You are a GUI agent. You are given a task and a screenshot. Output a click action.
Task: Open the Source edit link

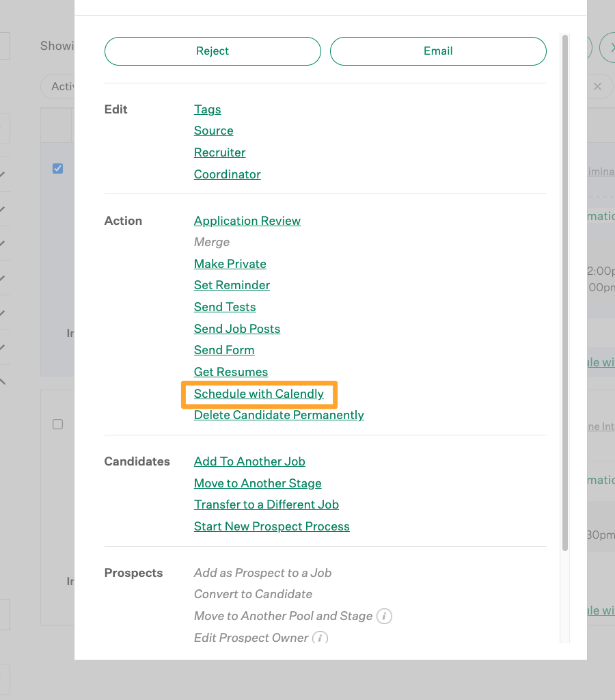click(213, 131)
